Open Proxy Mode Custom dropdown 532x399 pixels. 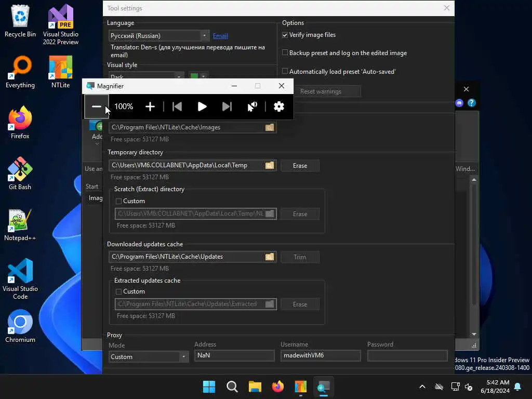[x=149, y=357]
